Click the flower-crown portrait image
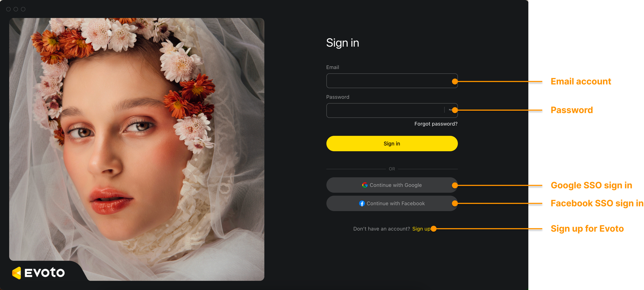Viewport: 644px width, 290px height. 137,149
